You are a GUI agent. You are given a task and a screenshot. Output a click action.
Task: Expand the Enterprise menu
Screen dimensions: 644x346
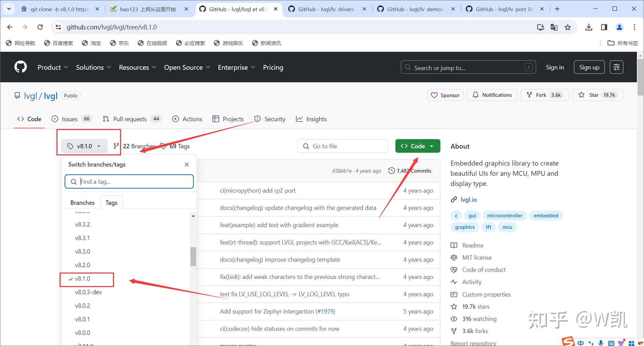click(236, 67)
